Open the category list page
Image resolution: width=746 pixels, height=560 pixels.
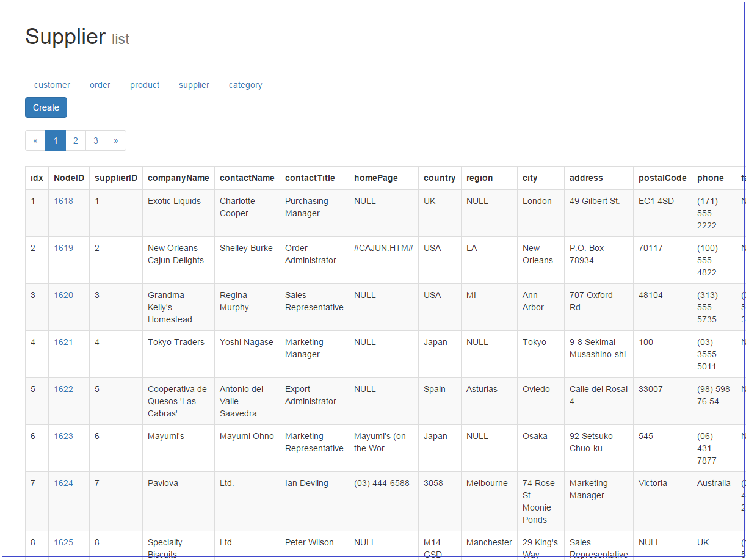[x=245, y=85]
